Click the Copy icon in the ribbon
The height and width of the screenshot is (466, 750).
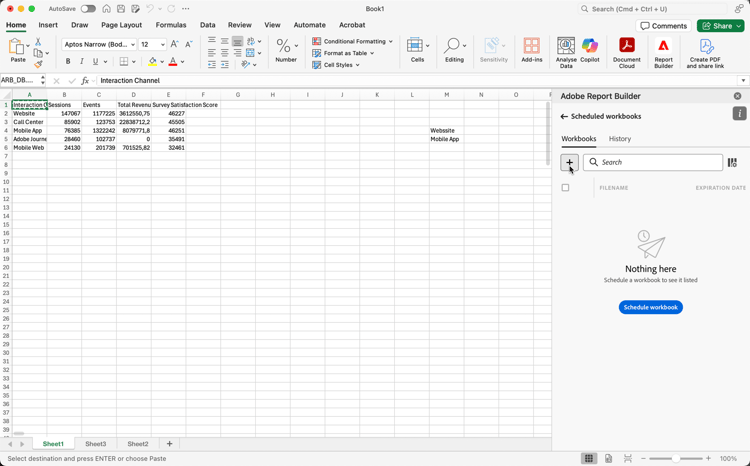click(x=38, y=53)
